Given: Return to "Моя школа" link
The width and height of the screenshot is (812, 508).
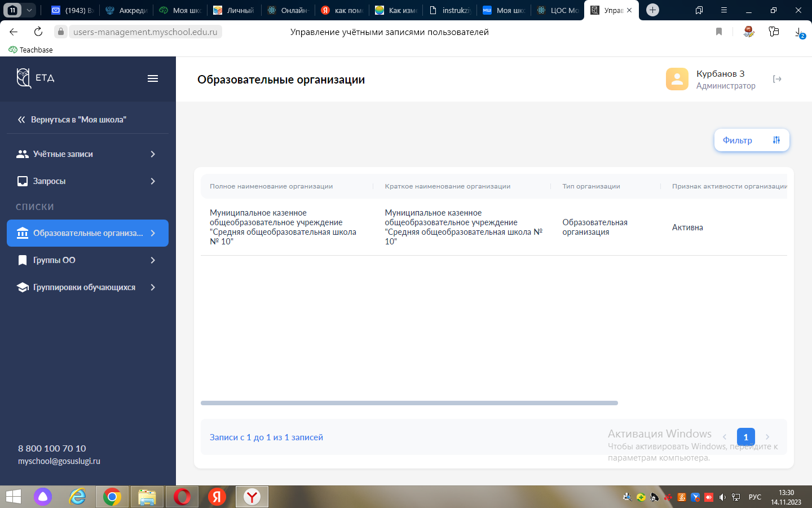Looking at the screenshot, I should tap(78, 120).
